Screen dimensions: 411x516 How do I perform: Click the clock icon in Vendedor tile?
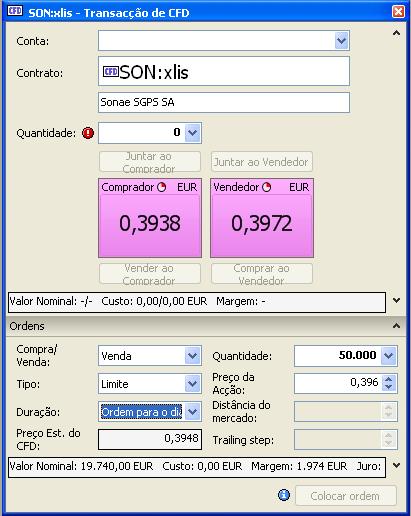coord(266,187)
